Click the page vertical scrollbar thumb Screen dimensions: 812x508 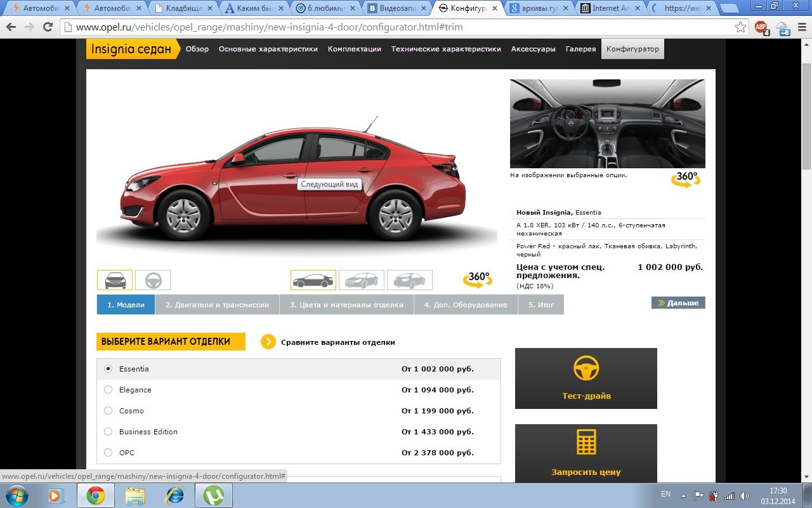click(806, 116)
